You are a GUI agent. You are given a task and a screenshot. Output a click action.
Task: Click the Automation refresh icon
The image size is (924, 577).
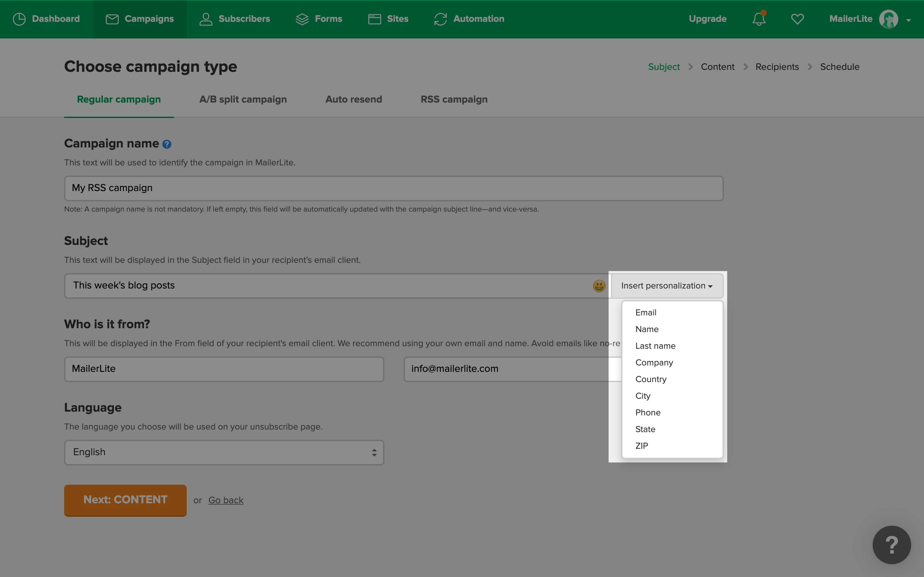coord(440,19)
